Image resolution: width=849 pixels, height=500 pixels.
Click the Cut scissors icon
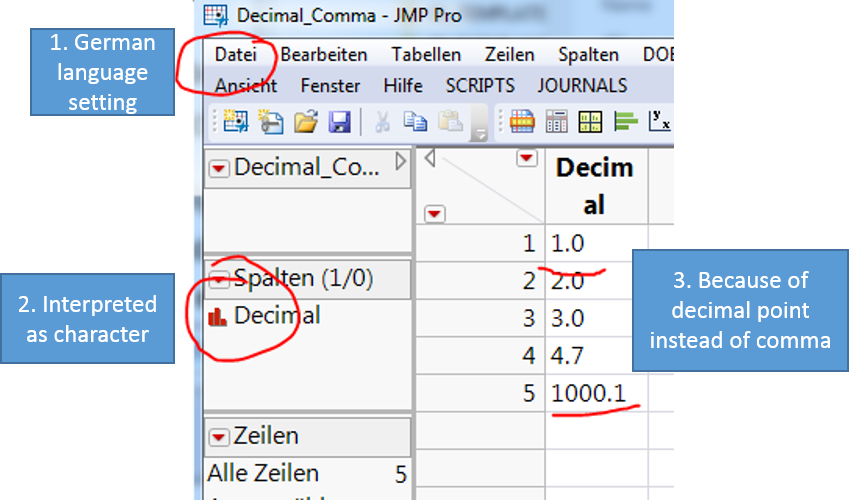click(382, 121)
